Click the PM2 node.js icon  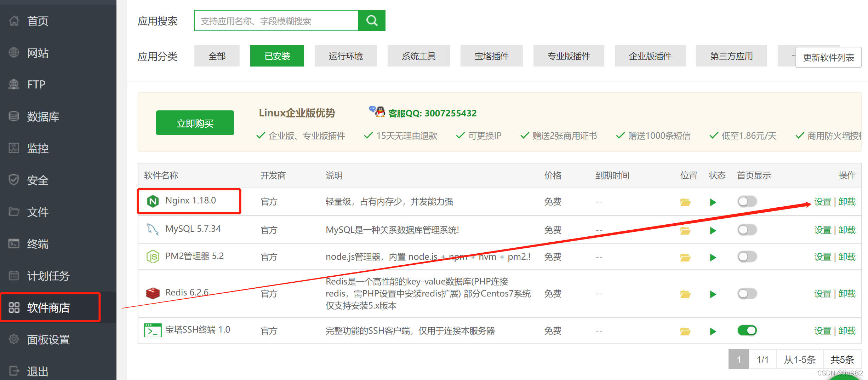pos(153,257)
